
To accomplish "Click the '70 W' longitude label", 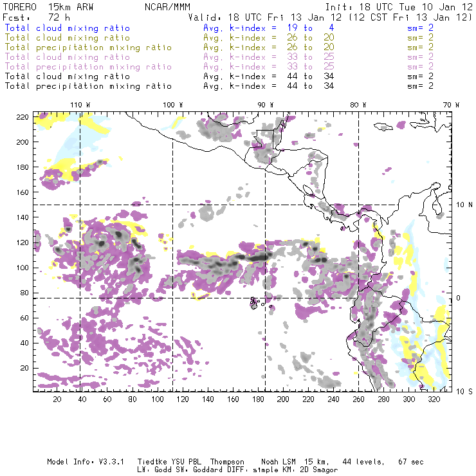I will (x=451, y=105).
